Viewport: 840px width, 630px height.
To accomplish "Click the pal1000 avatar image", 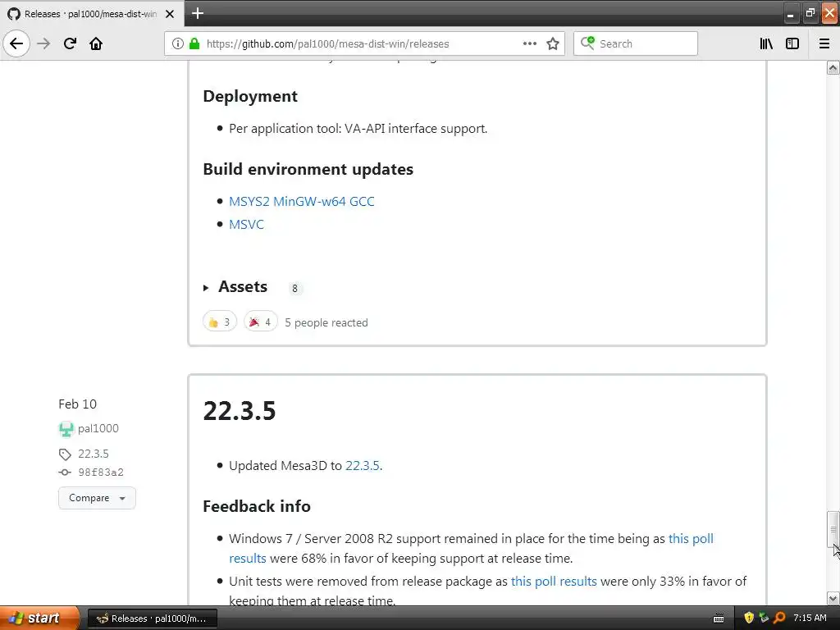I will pos(66,429).
